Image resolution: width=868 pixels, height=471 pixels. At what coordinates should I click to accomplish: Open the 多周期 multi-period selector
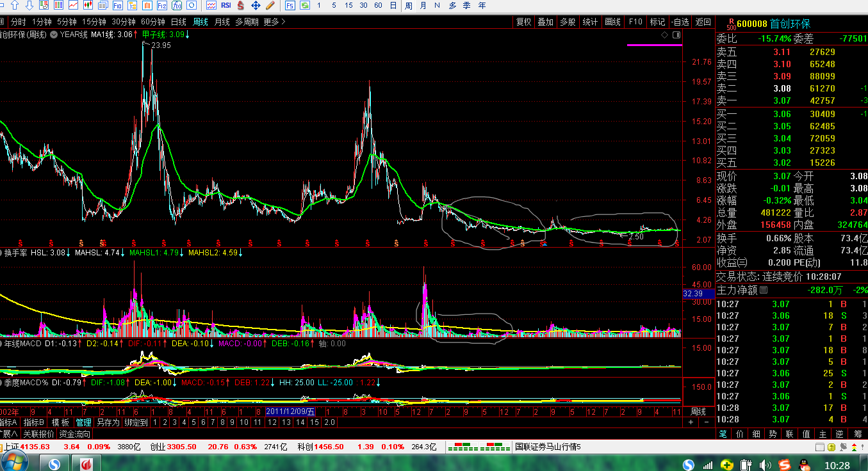click(247, 22)
